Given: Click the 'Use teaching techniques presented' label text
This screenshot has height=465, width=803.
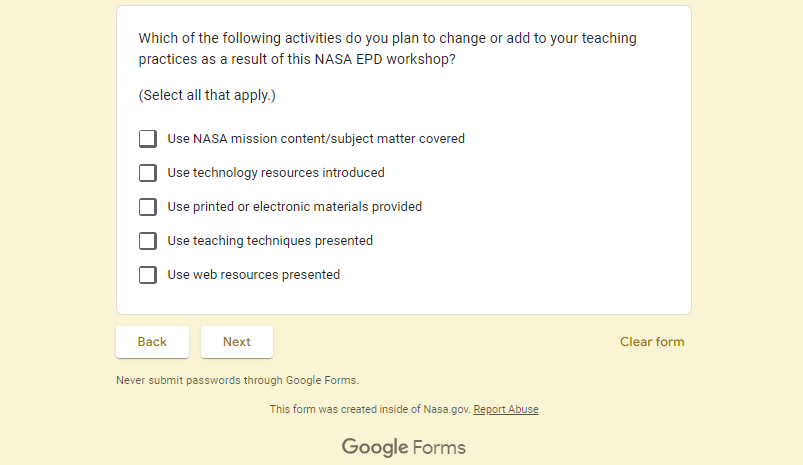Looking at the screenshot, I should pos(270,241).
